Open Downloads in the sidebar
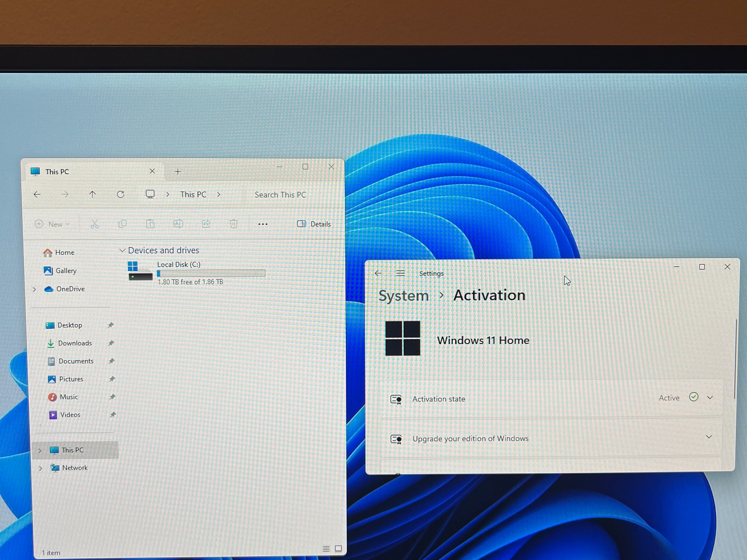Screen dimensions: 747x560 [75, 343]
